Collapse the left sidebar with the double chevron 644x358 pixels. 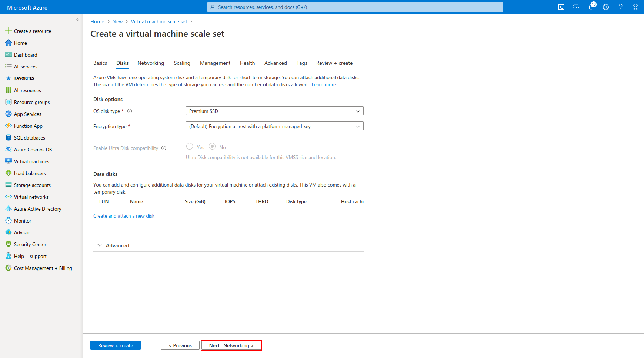click(78, 20)
